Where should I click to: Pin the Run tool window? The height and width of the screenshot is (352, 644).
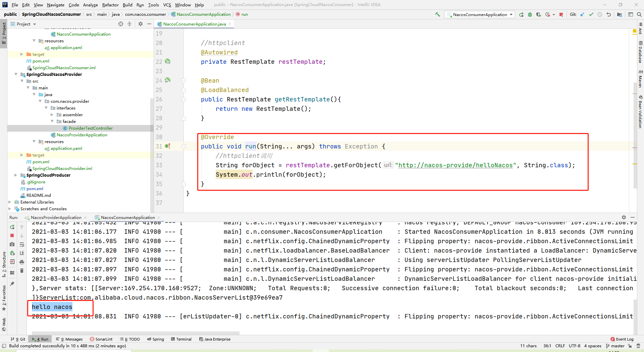pyautogui.click(x=13, y=283)
